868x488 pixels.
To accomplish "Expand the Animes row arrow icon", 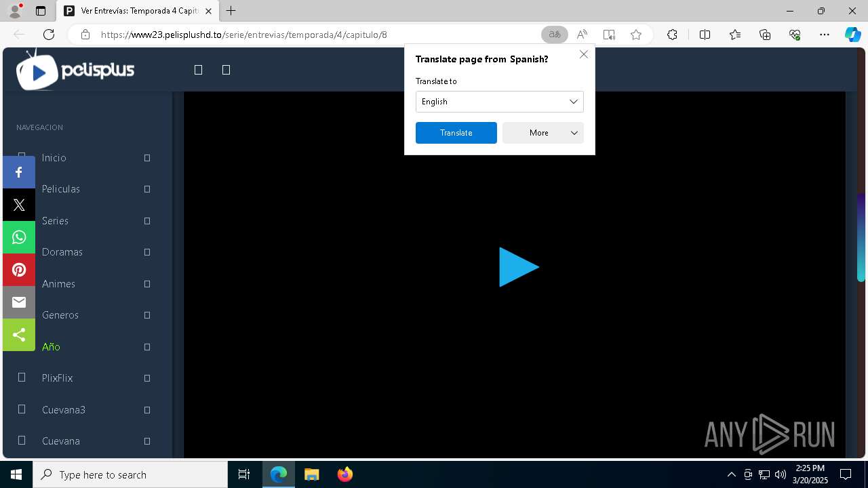I will pos(147,284).
